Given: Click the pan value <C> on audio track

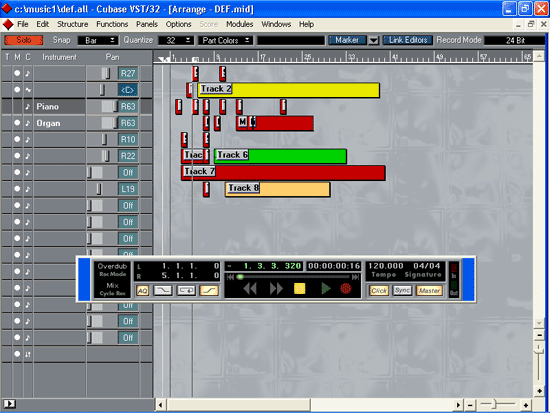Looking at the screenshot, I should [128, 90].
